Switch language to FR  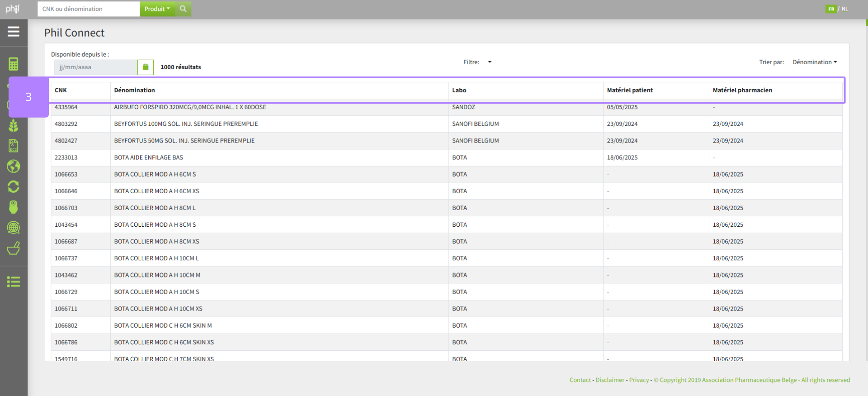831,9
